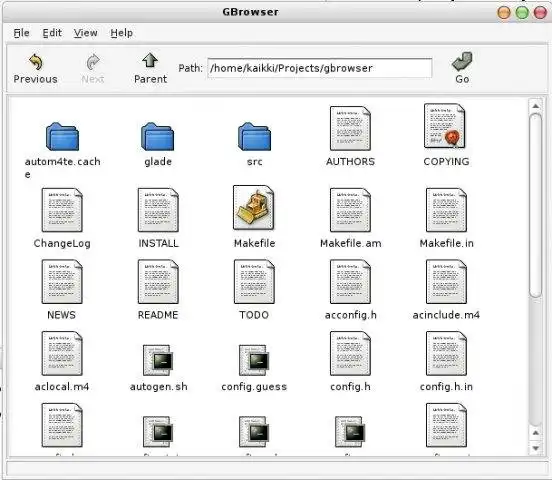
Task: Click the scrollbar down arrow at bottom
Action: click(x=535, y=448)
